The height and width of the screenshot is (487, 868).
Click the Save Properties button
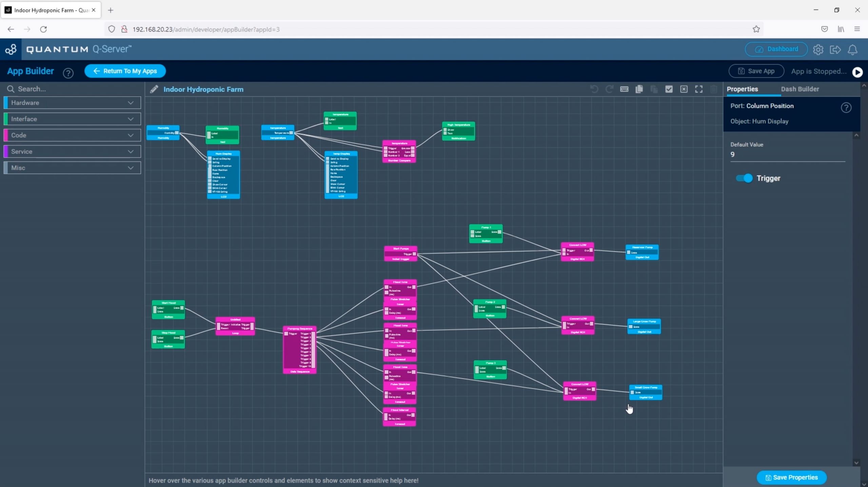coord(791,478)
